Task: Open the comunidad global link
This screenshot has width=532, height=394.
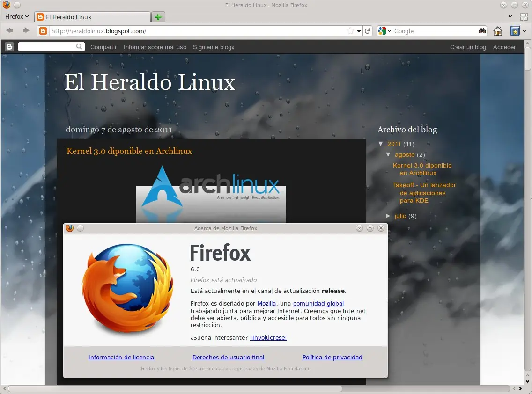Action: point(318,304)
